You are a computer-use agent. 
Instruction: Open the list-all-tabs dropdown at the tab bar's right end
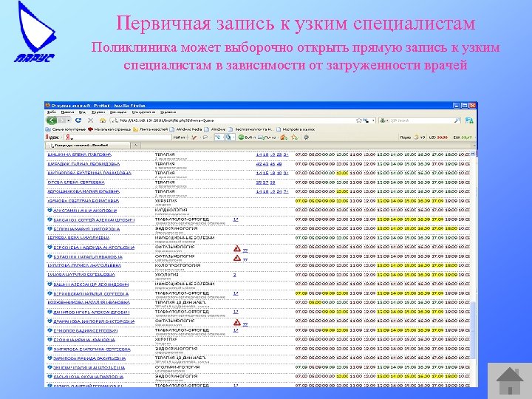(474, 146)
